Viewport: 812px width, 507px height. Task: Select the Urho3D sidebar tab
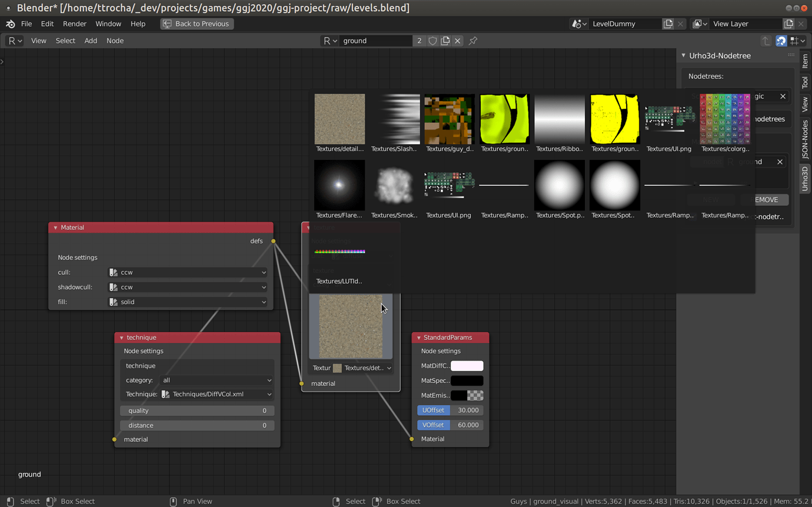coord(805,178)
